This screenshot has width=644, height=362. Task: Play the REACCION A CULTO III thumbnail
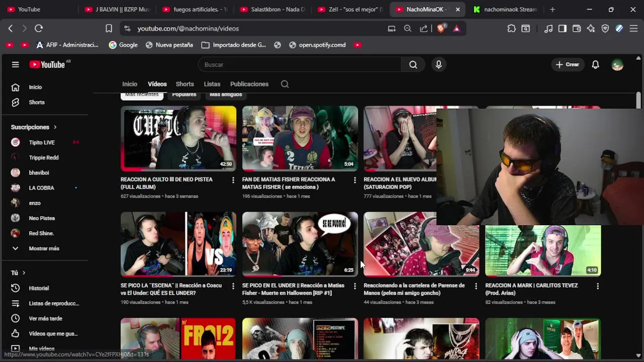pos(179,138)
